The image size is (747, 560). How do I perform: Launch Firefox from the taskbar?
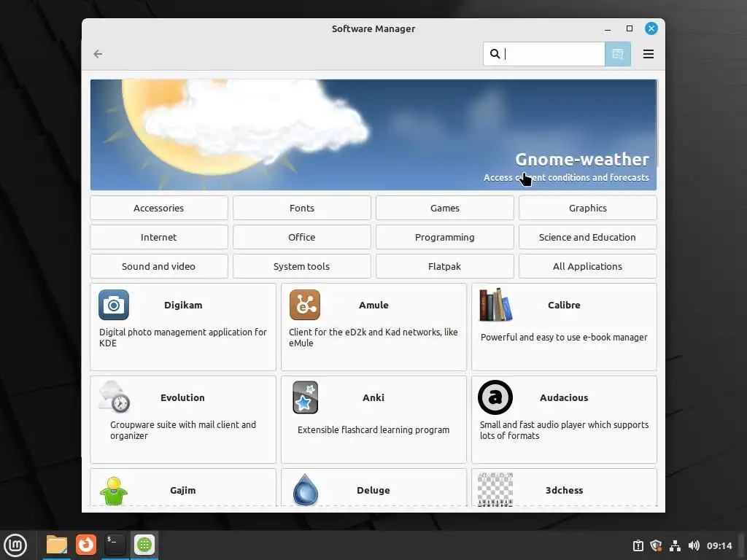pos(86,545)
